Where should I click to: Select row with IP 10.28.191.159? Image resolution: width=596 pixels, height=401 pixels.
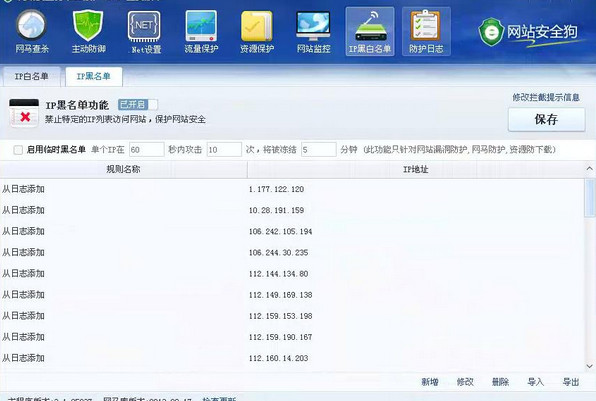[292, 210]
